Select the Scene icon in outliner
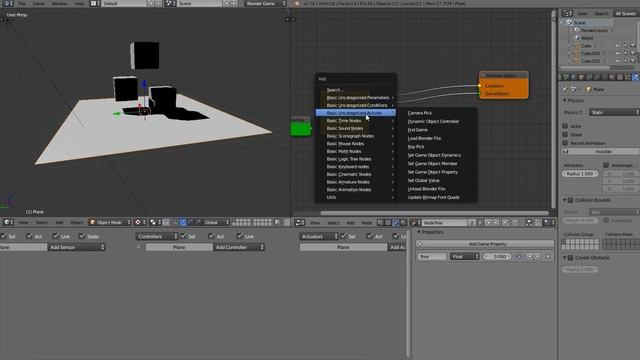This screenshot has width=640, height=360. coord(569,22)
